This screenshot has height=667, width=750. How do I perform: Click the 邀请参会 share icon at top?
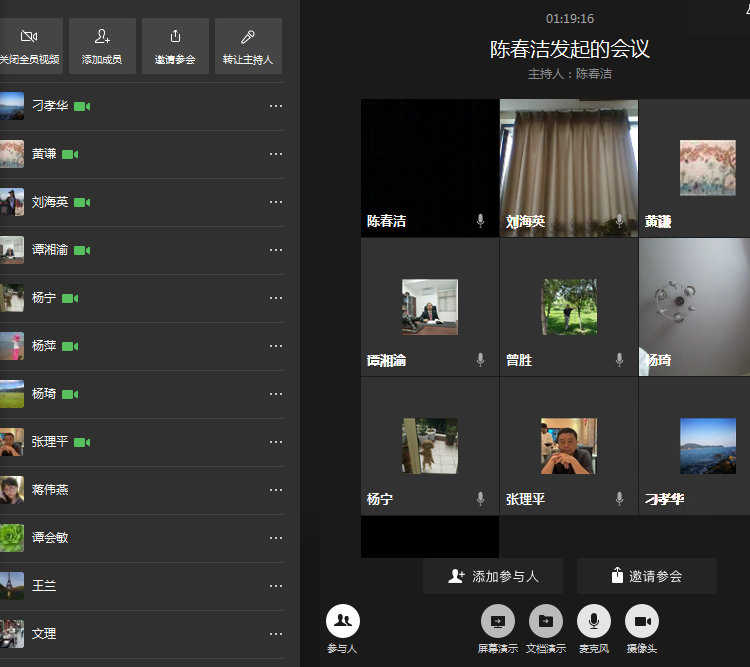[x=175, y=37]
